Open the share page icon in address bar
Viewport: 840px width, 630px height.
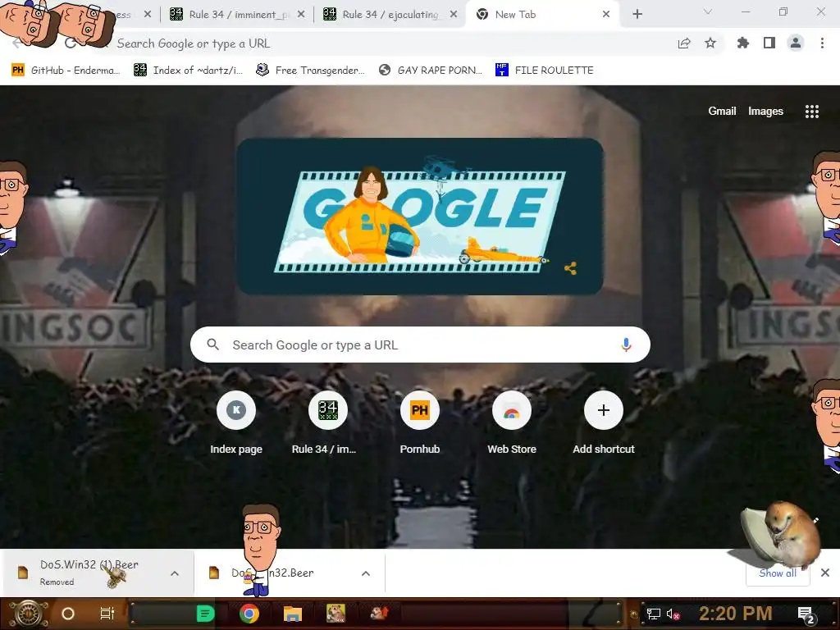click(x=684, y=43)
